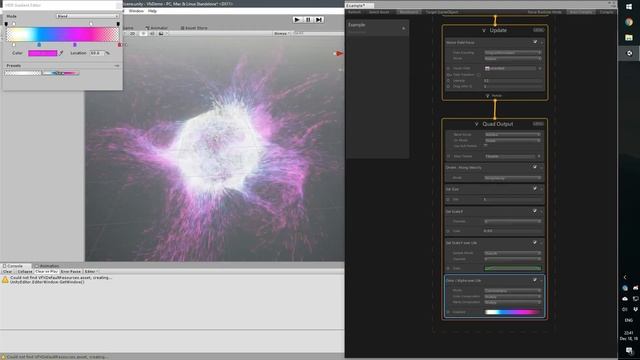The width and height of the screenshot is (640, 360).
Task: Open Color Composition dropdown in Color/Alpha block
Action: click(513, 296)
